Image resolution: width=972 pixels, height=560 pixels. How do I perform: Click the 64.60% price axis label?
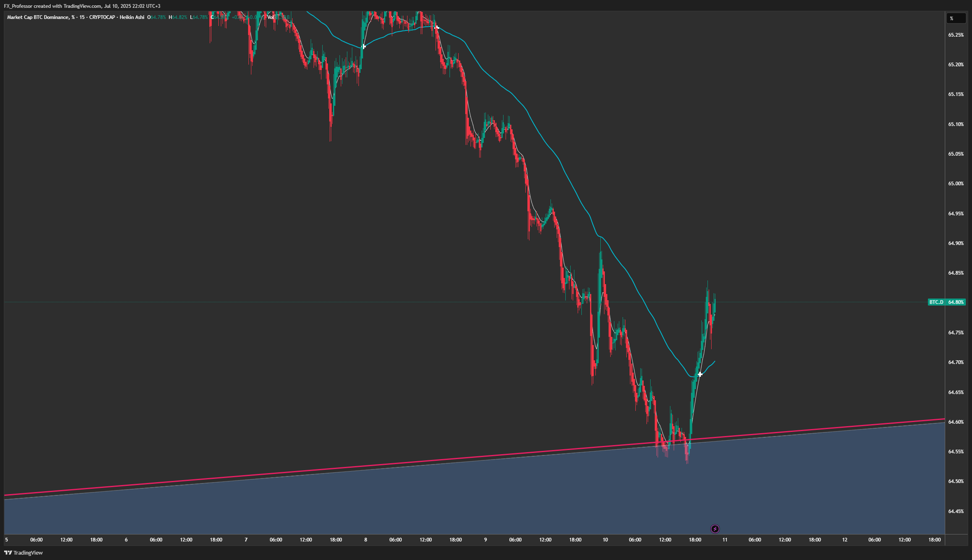(956, 422)
